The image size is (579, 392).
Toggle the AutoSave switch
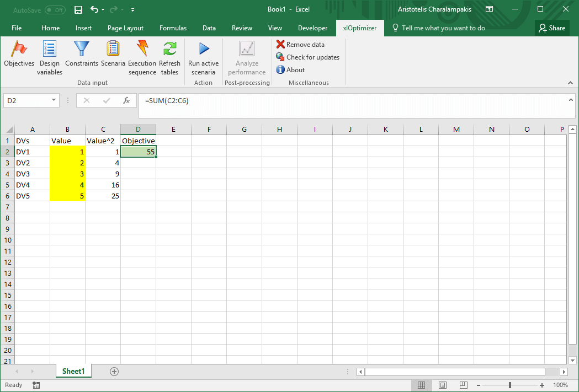point(55,9)
